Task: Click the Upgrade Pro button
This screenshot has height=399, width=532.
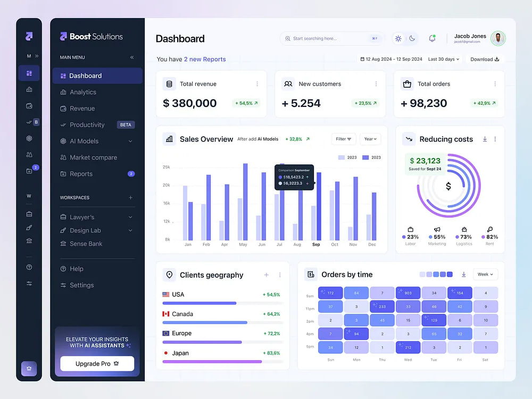Action: 97,363
